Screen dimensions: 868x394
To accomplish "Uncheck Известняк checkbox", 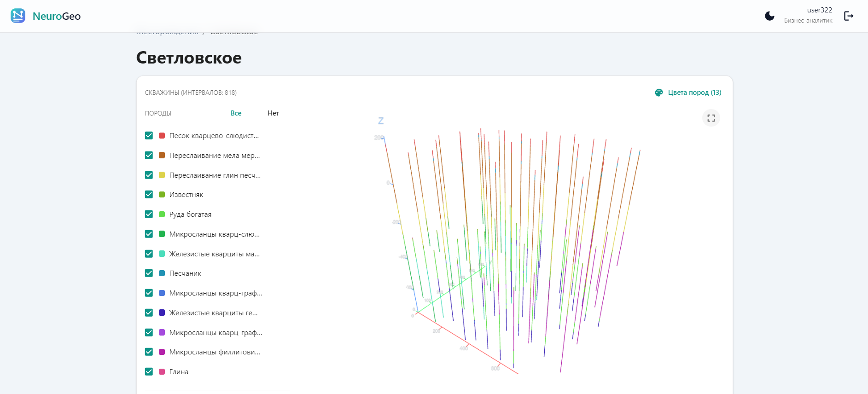I will tap(149, 194).
